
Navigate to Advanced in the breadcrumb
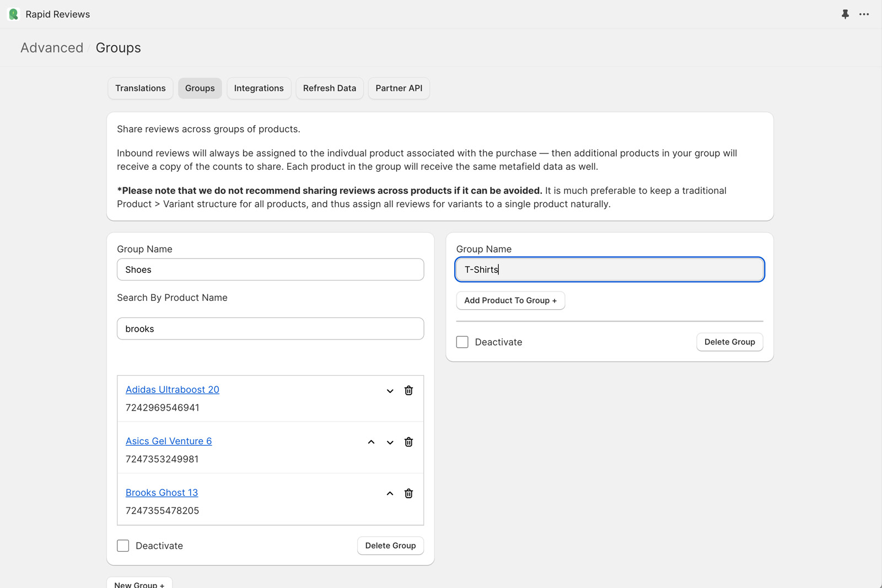coord(52,48)
